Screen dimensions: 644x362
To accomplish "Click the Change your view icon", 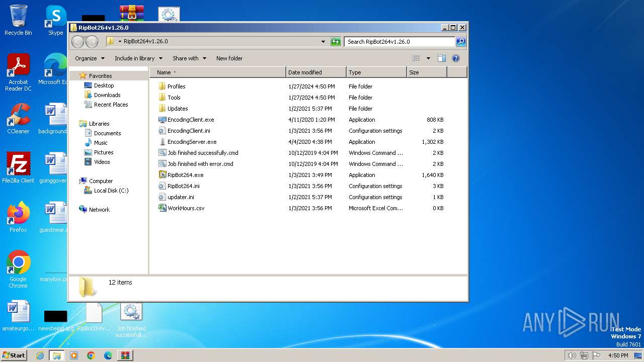I will pos(416,58).
